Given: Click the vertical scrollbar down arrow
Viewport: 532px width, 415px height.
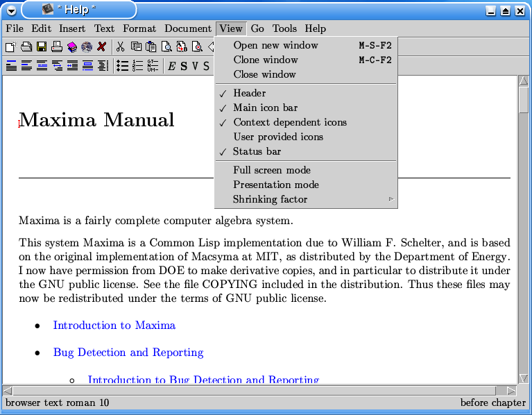Looking at the screenshot, I should (x=524, y=378).
